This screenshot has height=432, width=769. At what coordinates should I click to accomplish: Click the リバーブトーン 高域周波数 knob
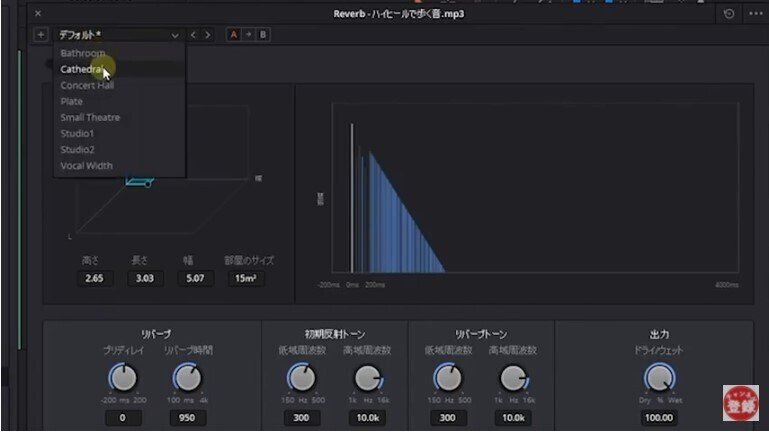point(513,378)
